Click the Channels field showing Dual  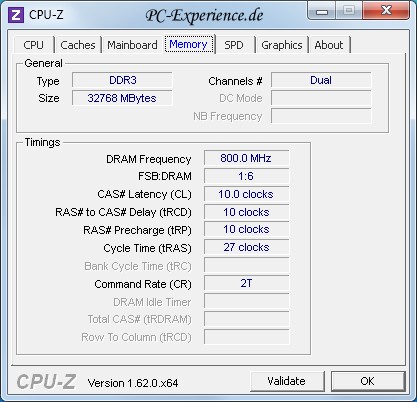click(x=321, y=80)
